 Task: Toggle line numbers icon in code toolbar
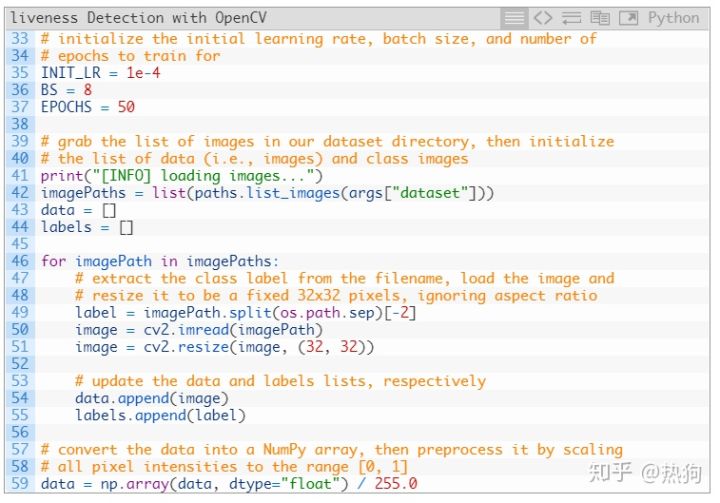[x=514, y=18]
